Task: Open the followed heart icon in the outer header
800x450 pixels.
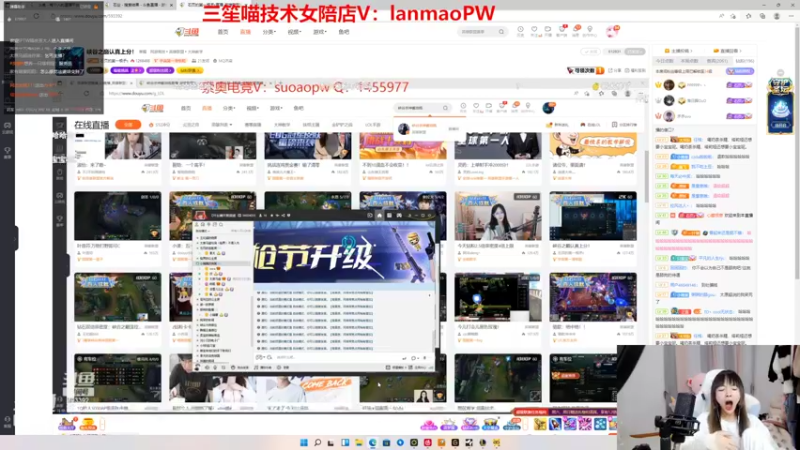Action: 534,30
